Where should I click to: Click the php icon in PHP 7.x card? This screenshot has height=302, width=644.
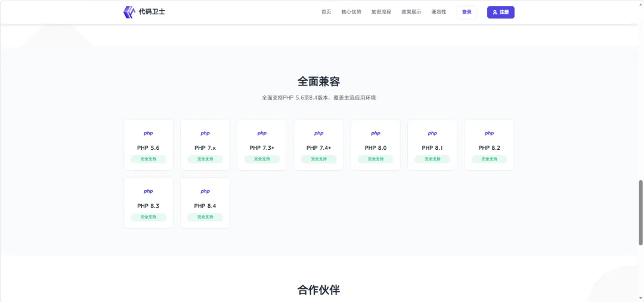tap(205, 133)
